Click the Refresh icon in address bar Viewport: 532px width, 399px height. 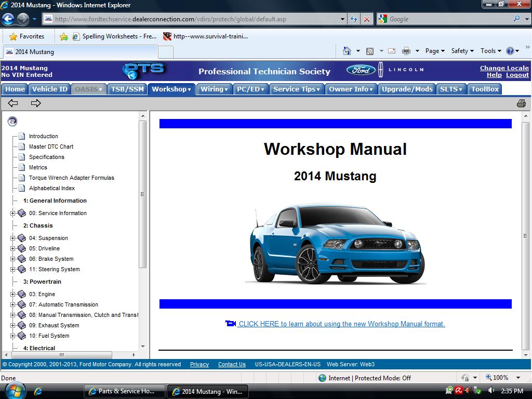pyautogui.click(x=353, y=19)
